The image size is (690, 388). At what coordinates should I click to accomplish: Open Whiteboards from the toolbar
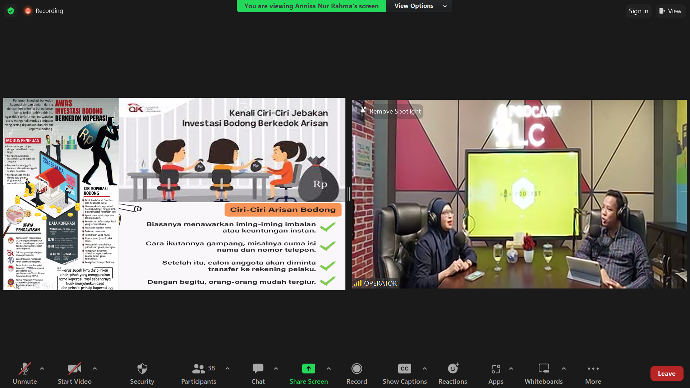543,373
